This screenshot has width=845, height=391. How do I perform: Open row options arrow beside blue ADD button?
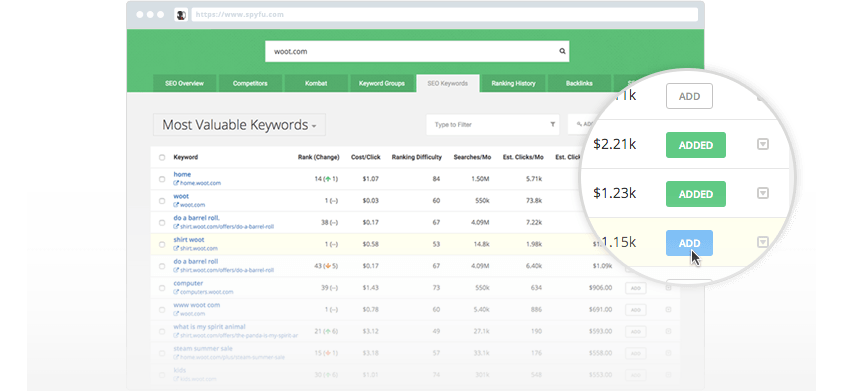click(x=763, y=242)
